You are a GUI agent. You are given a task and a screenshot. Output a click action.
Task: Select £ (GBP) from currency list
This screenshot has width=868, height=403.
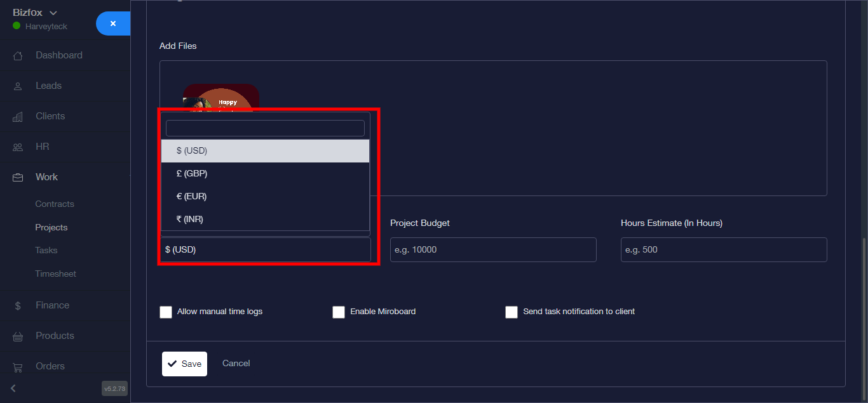click(192, 174)
